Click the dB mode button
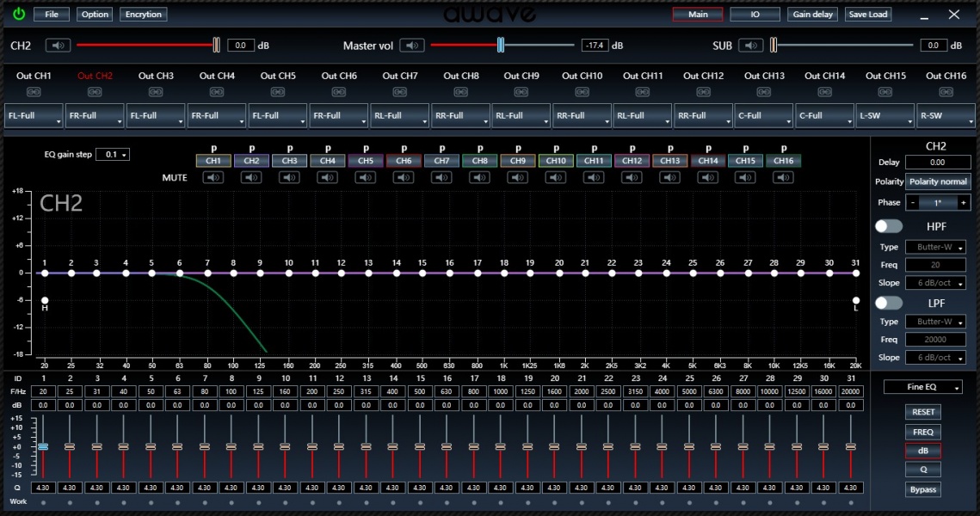 (922, 451)
